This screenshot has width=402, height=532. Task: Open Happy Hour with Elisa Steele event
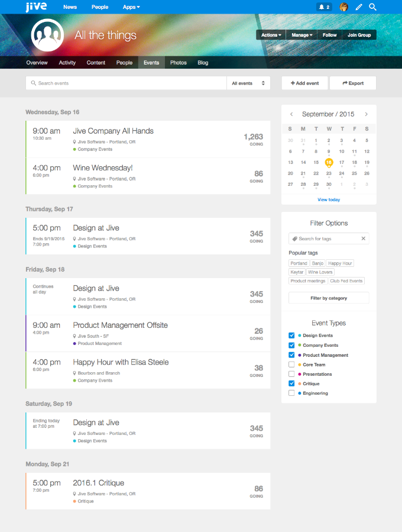tap(121, 362)
